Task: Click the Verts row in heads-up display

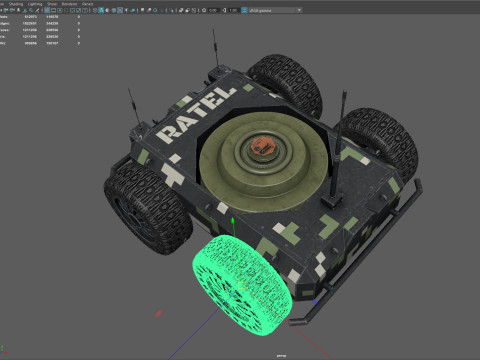Action: tap(40, 17)
